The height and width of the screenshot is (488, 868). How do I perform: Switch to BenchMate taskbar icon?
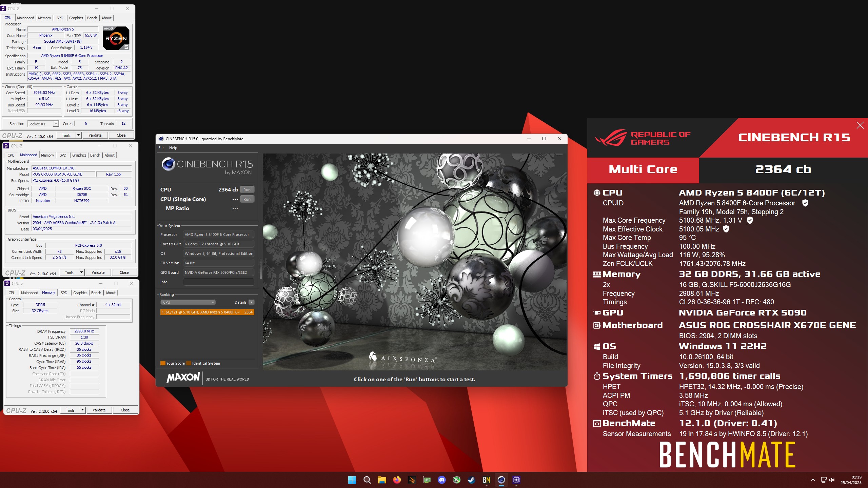point(486,480)
